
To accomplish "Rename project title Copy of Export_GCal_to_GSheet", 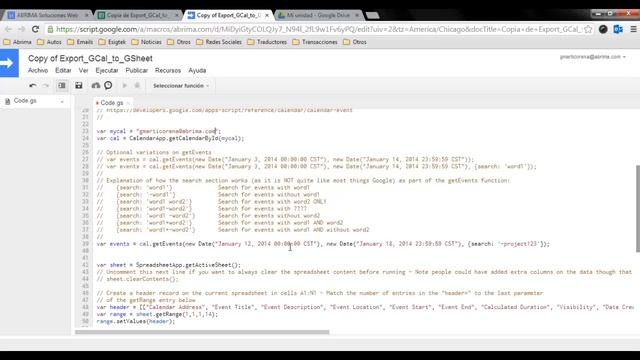I will pyautogui.click(x=90, y=58).
